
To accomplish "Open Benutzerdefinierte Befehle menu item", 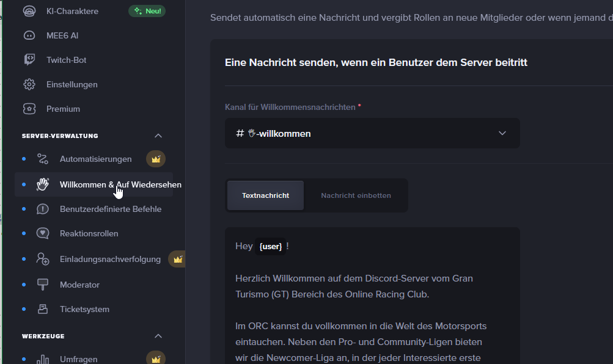I will click(x=110, y=209).
